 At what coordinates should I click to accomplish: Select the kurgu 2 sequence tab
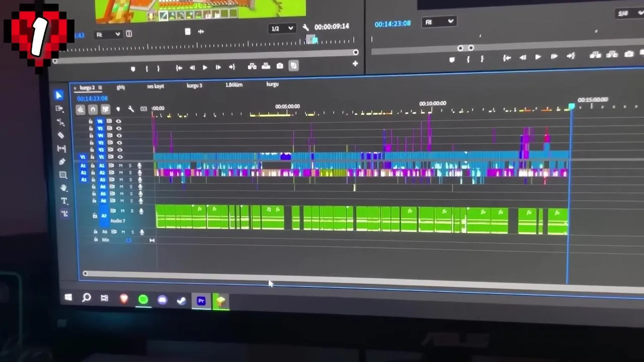87,88
